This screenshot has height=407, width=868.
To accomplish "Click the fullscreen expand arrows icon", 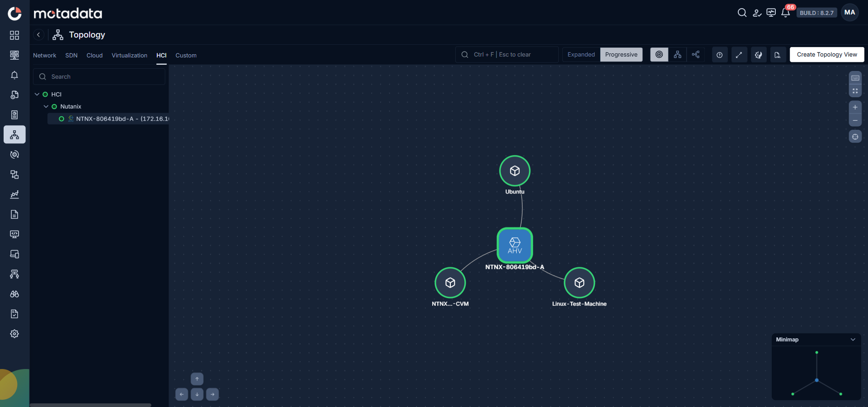I will tap(739, 55).
